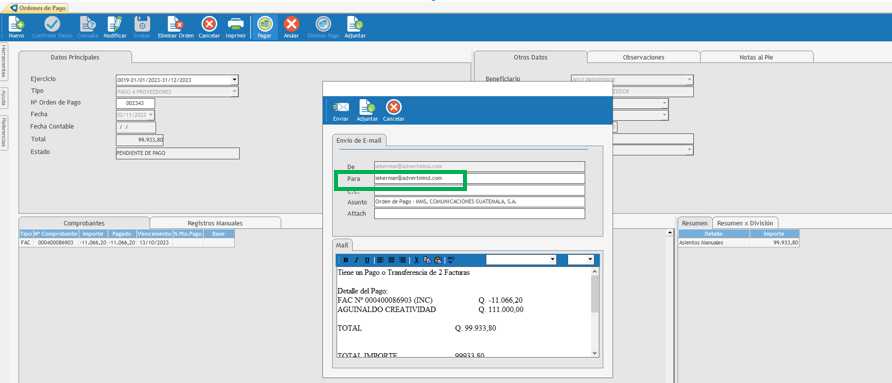Open the Tipo dropdown showing PAGO A PROVEEDORES
The width and height of the screenshot is (892, 383).
234,92
